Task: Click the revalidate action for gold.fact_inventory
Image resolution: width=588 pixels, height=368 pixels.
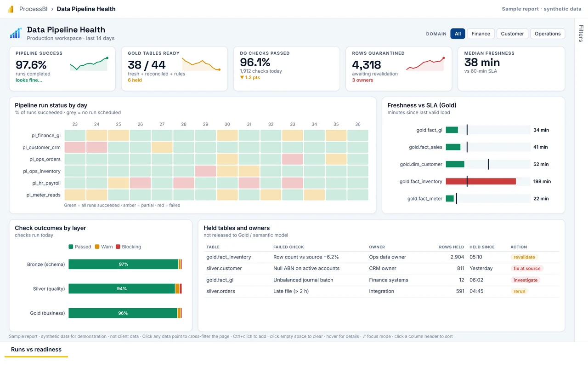Action: [524, 257]
